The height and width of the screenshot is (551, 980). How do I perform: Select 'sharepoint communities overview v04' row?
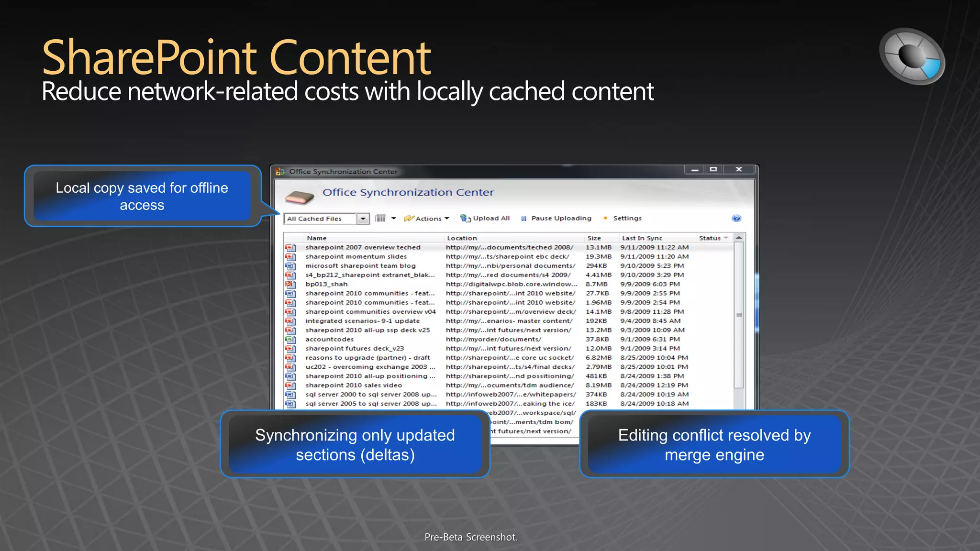pos(508,311)
